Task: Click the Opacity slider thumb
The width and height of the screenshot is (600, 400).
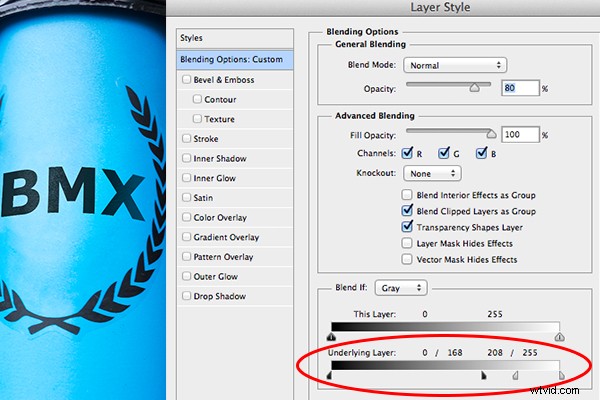Action: pyautogui.click(x=474, y=88)
